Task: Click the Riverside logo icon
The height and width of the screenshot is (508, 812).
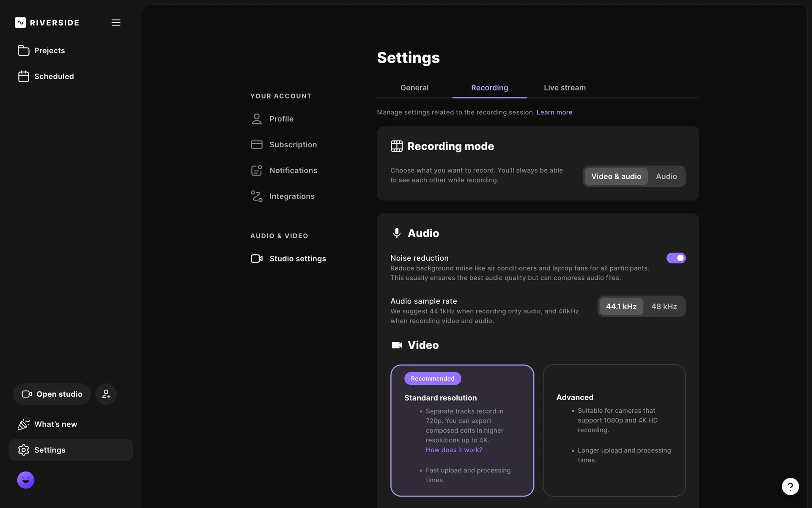Action: [20, 22]
